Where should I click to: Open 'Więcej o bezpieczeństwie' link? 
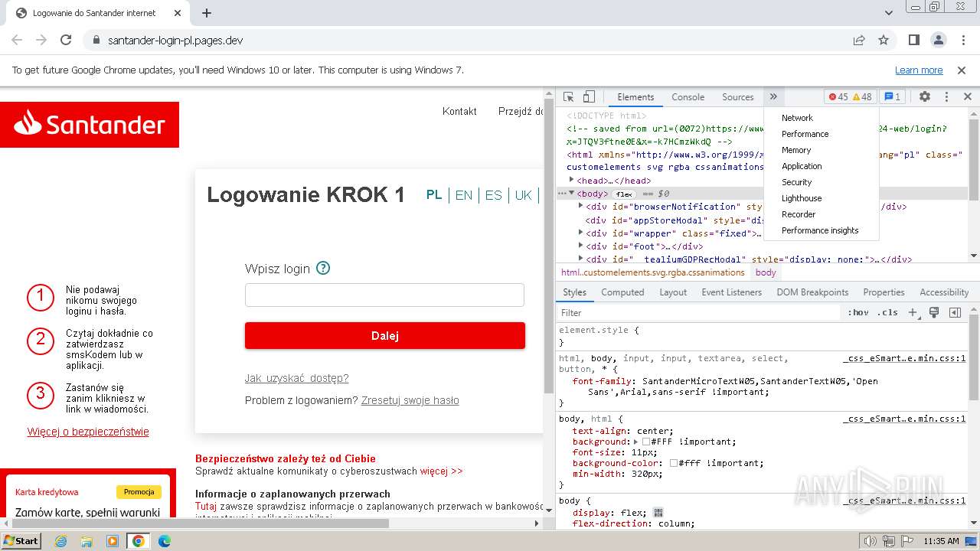click(88, 432)
